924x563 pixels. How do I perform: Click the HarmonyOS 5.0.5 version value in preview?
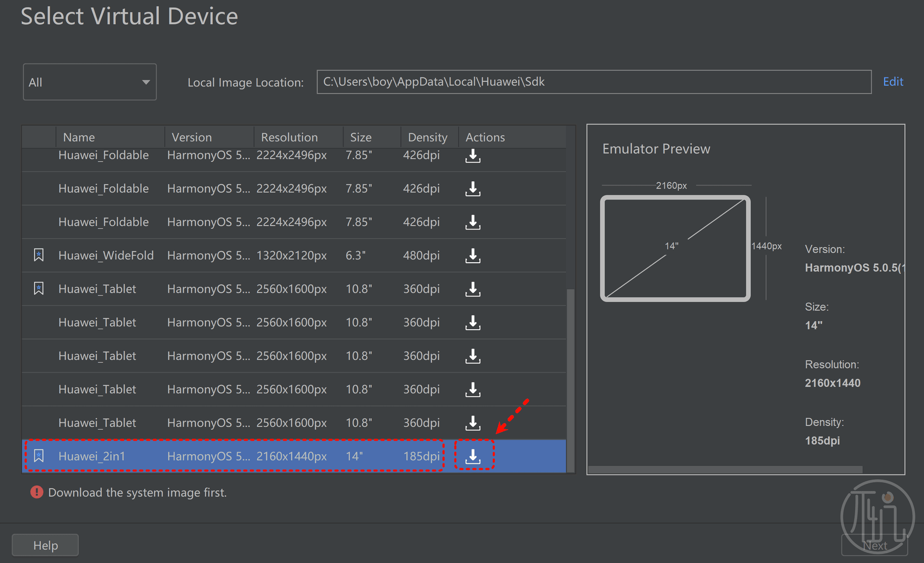pos(855,268)
